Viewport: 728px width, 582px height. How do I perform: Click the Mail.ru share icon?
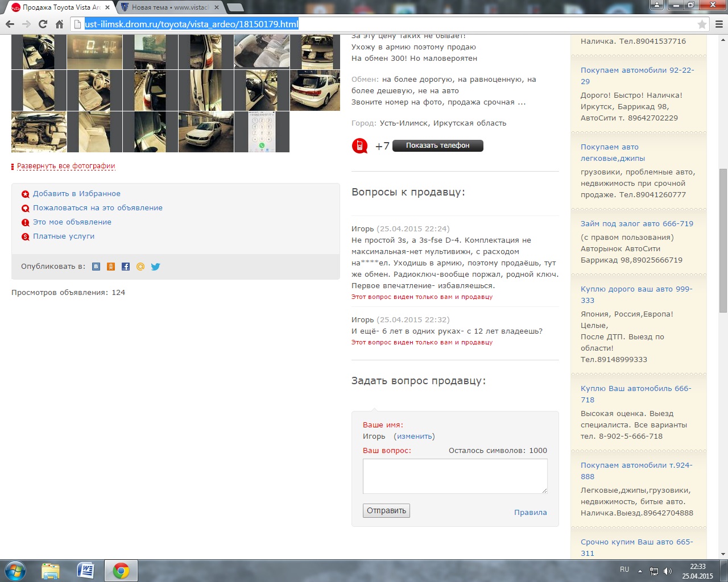click(x=140, y=267)
